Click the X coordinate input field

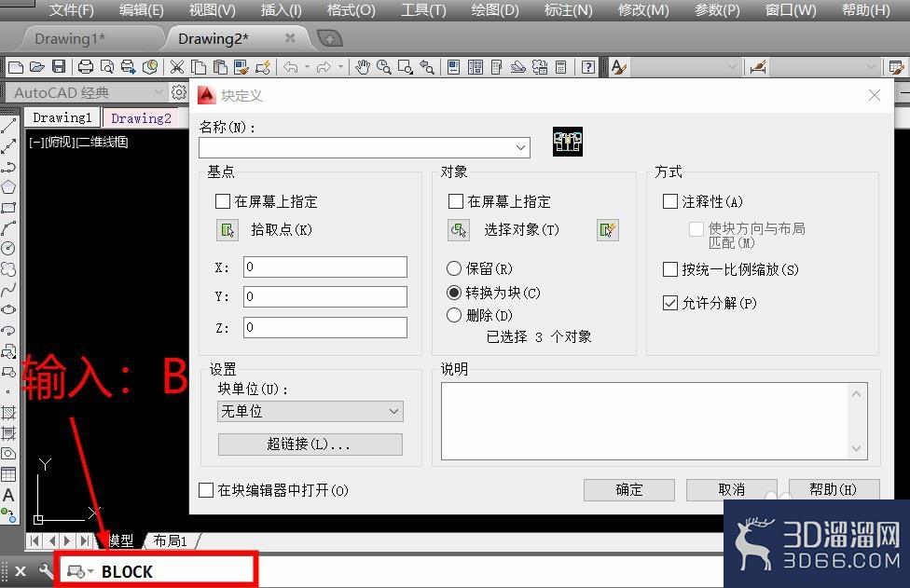[x=325, y=267]
